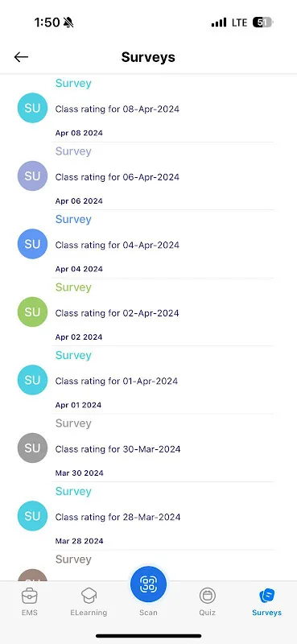The height and width of the screenshot is (644, 297).
Task: Switch to the Quiz tab
Action: [x=208, y=601]
